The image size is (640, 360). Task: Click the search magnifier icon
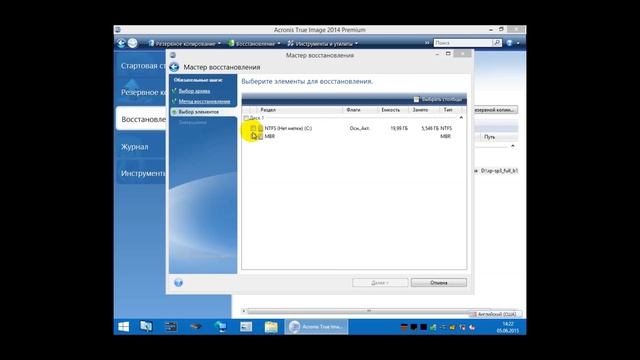pos(497,43)
